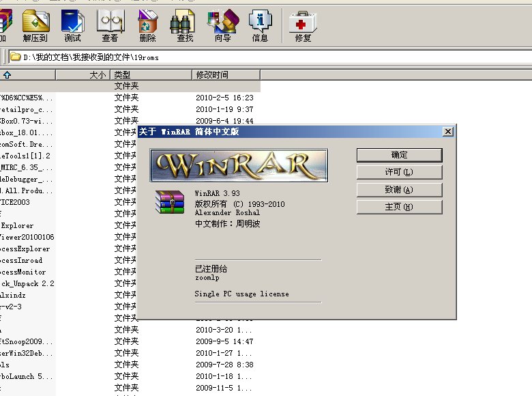Open the Info (信息) toolbar icon
The height and width of the screenshot is (396, 532).
tap(261, 25)
